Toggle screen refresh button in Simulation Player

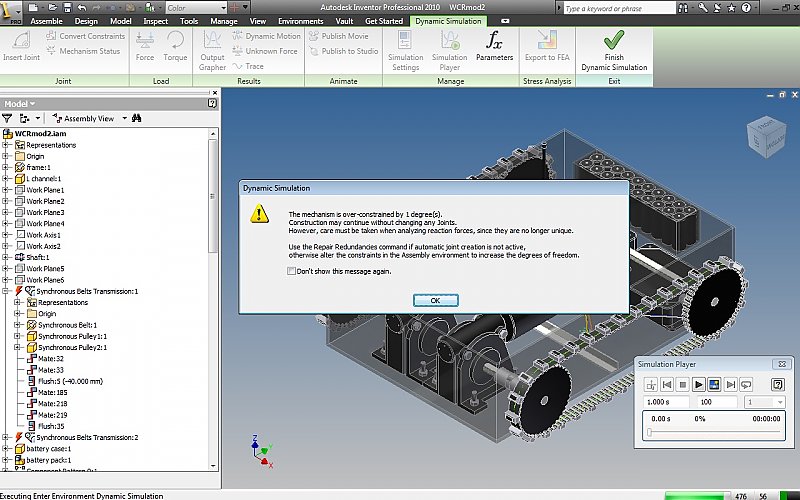coord(714,385)
